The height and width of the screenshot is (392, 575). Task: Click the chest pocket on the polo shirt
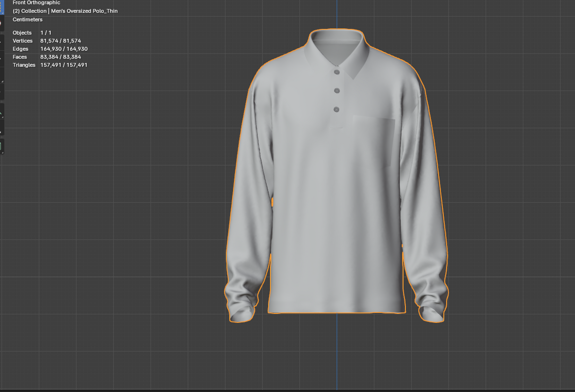374,142
